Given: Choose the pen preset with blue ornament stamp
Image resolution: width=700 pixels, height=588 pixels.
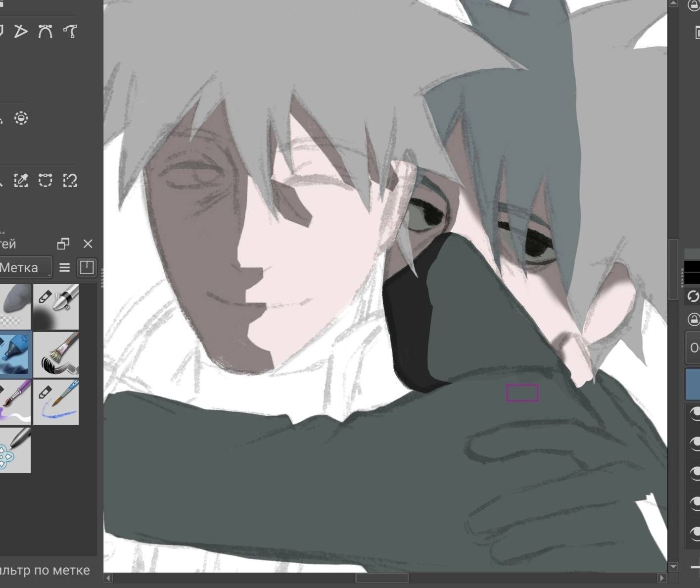Looking at the screenshot, I should pos(15,450).
